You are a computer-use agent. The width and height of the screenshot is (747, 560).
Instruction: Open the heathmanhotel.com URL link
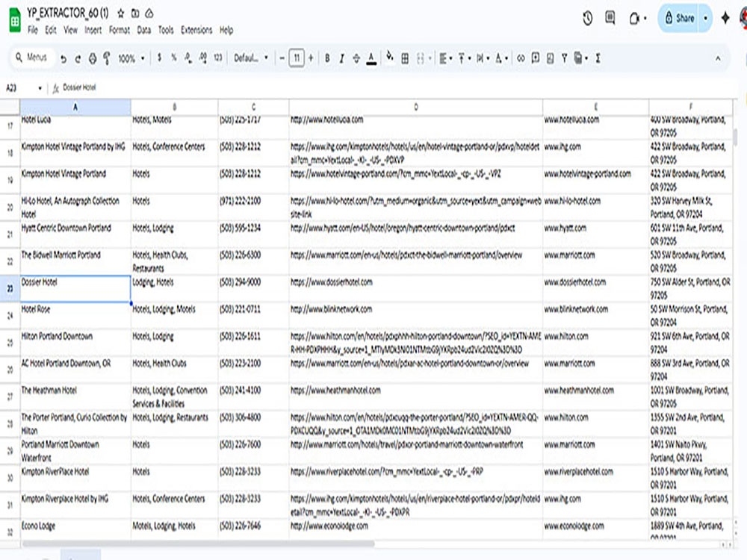336,391
